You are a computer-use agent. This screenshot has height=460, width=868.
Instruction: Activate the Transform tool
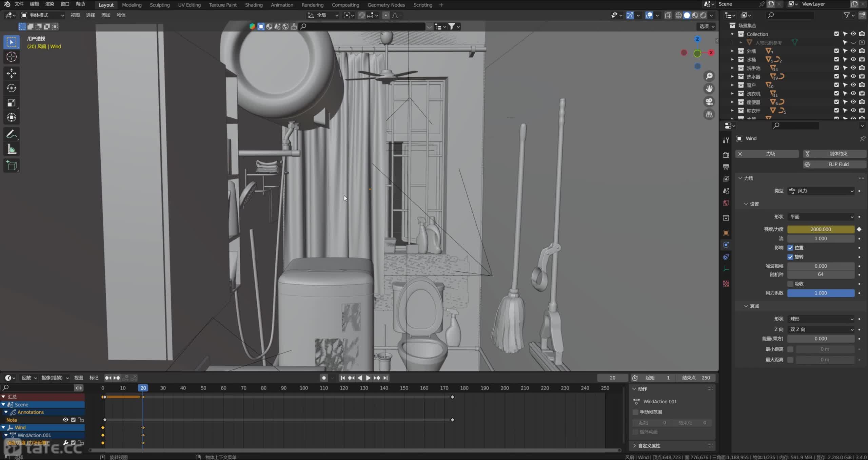12,117
